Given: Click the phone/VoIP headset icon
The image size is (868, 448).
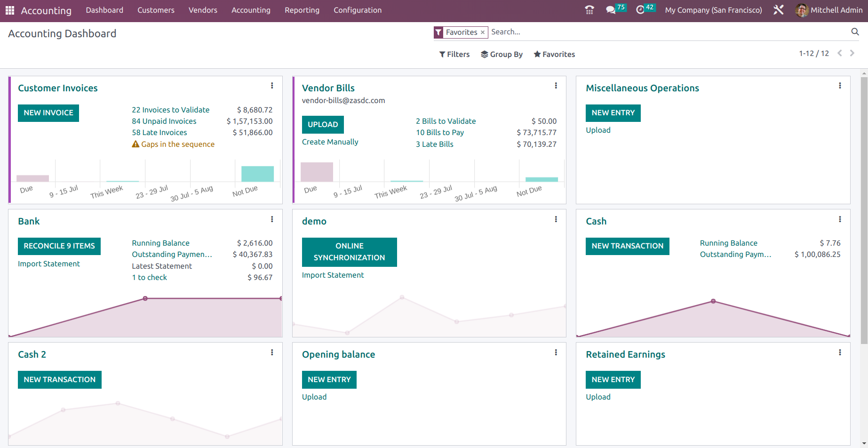Looking at the screenshot, I should pyautogui.click(x=589, y=10).
